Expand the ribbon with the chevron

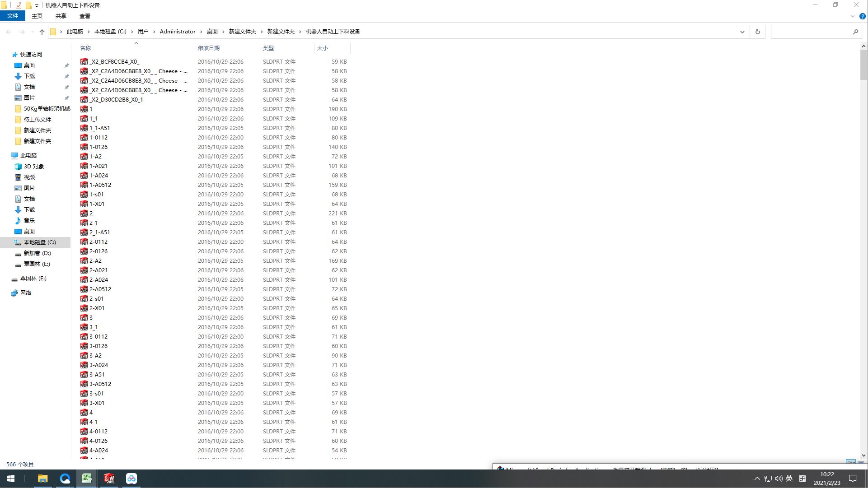(x=853, y=16)
